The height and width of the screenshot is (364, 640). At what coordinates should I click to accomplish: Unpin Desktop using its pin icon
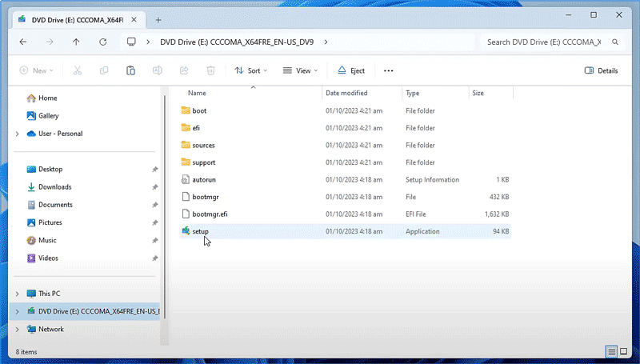click(x=155, y=170)
